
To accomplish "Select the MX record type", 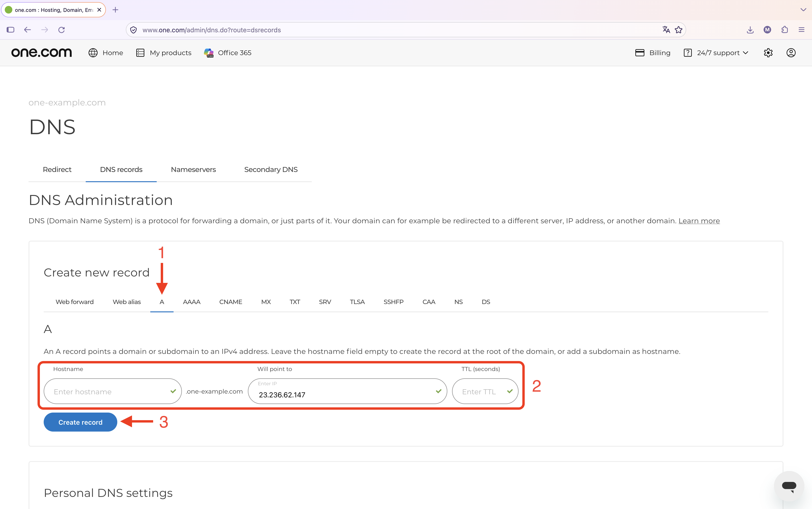I will (266, 302).
